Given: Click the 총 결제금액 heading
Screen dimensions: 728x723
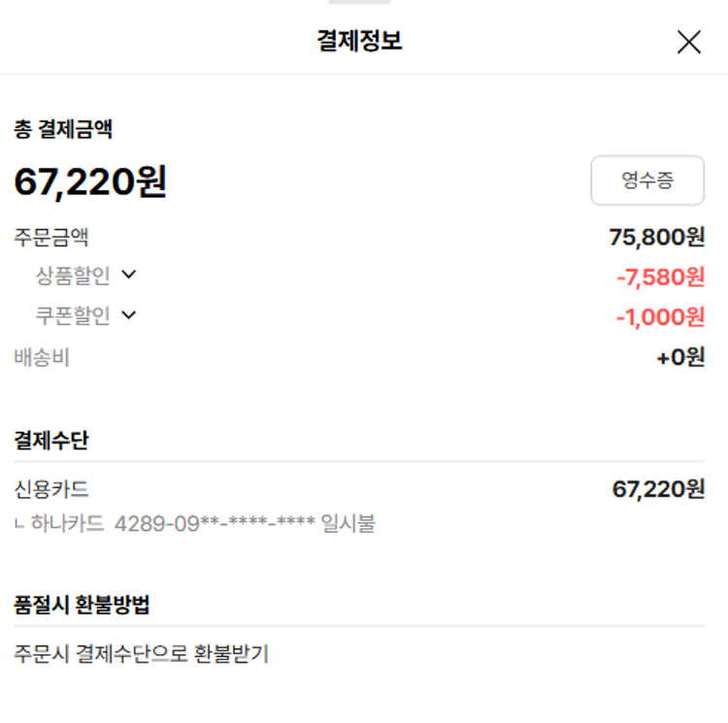Looking at the screenshot, I should click(63, 129).
